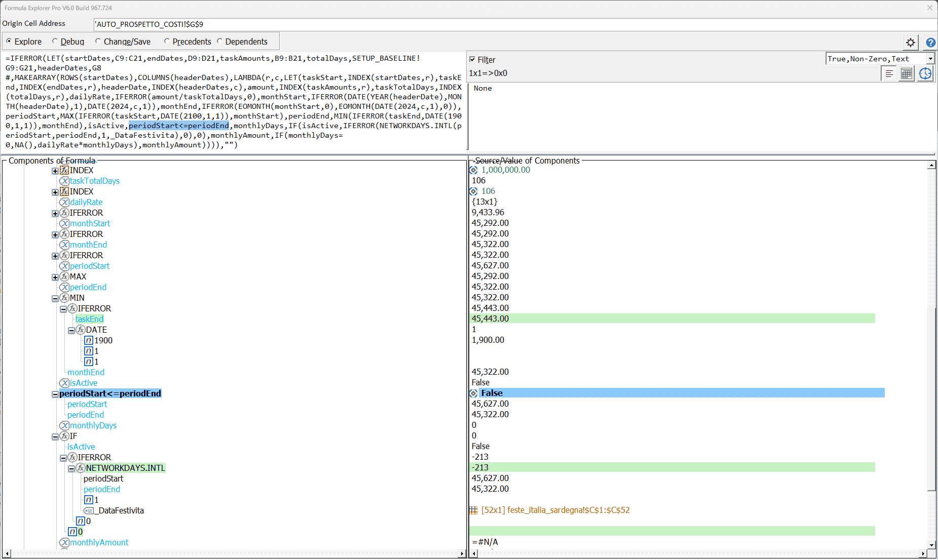This screenshot has width=938, height=560.
Task: Click the diamond icon beside value 106
Action: pos(473,191)
